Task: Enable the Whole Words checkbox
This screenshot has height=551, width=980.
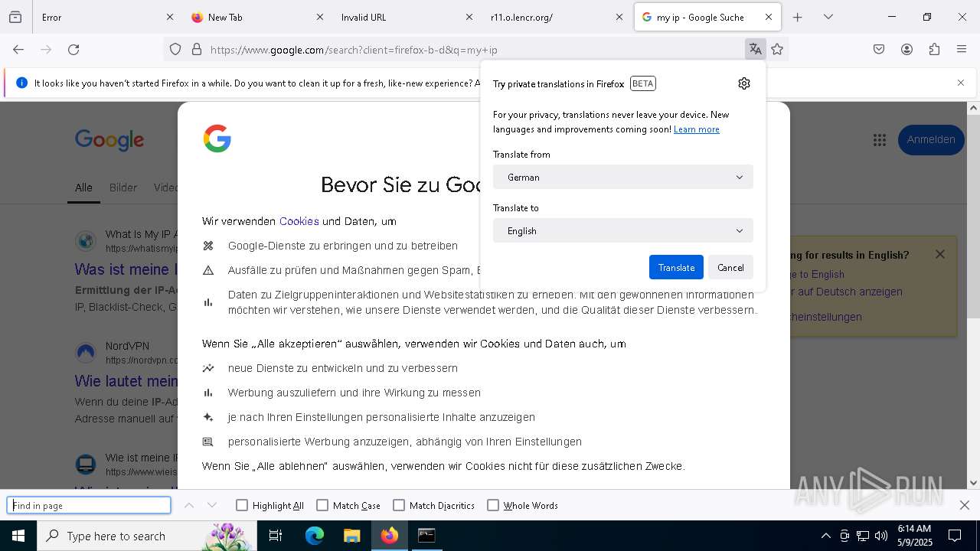Action: pos(493,505)
